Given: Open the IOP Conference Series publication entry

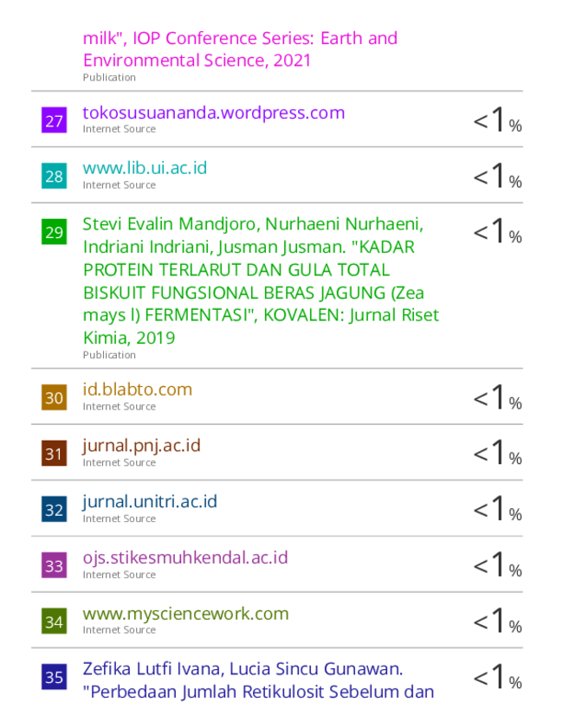Looking at the screenshot, I should tap(240, 49).
